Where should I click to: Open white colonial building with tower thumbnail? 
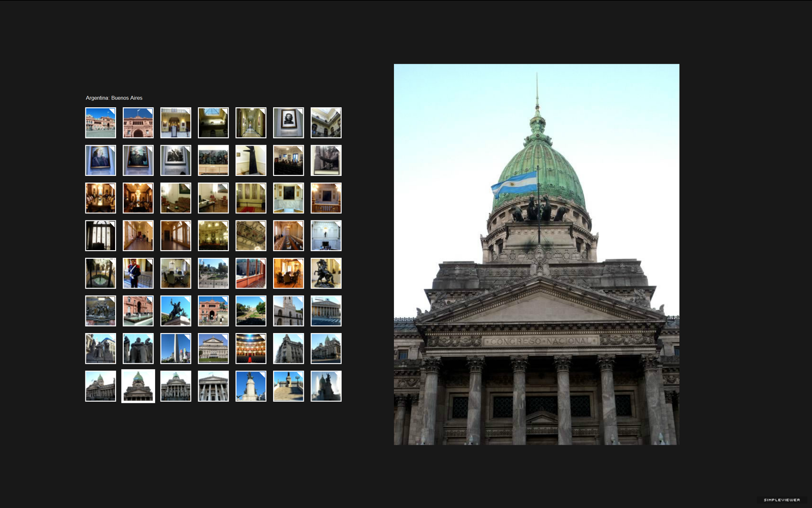pos(289,311)
